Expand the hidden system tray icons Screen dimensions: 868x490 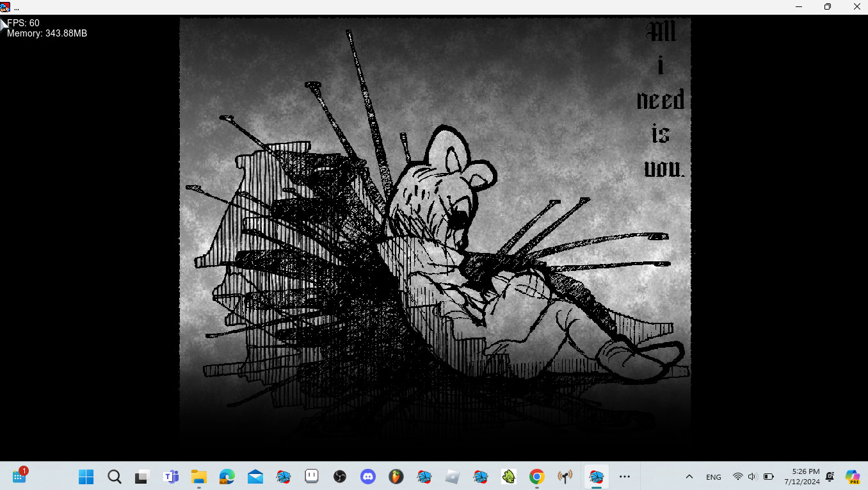coord(689,477)
